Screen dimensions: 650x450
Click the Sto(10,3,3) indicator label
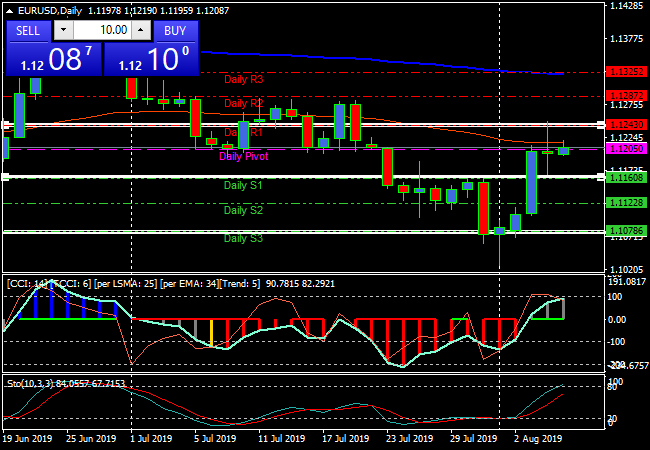coord(66,384)
